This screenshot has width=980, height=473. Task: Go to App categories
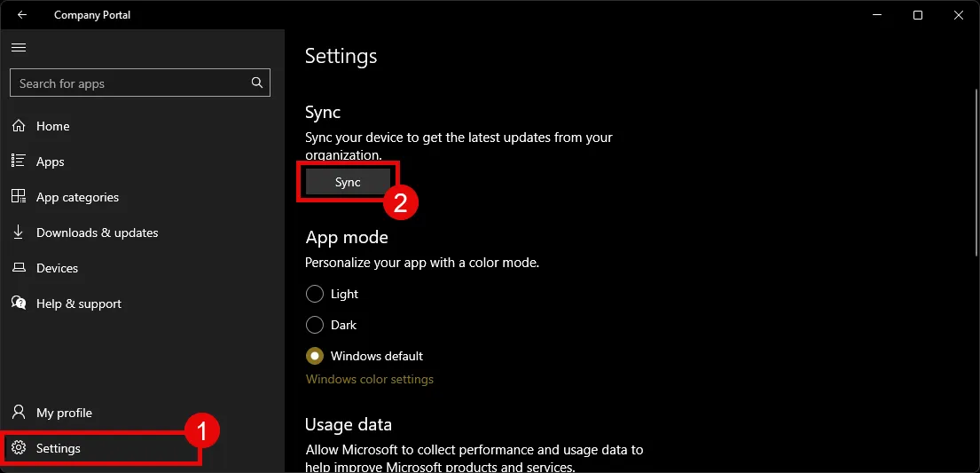tap(77, 197)
